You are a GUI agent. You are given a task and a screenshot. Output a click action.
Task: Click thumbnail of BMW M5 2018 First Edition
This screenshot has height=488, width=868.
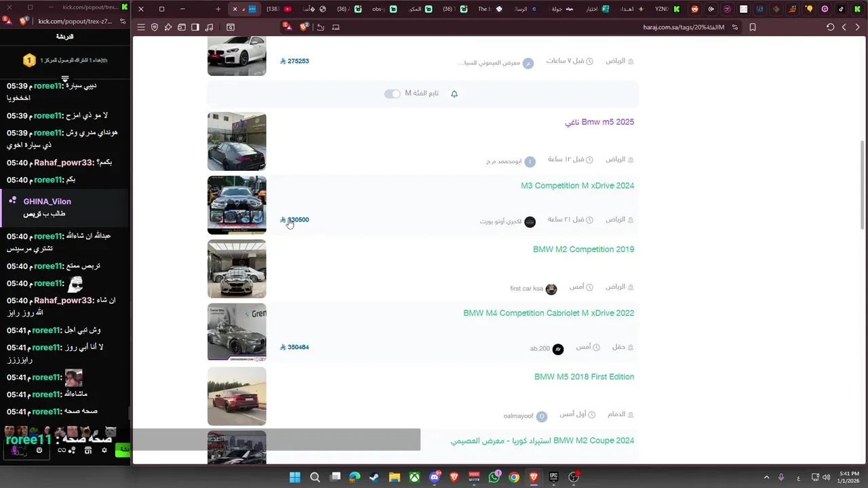pyautogui.click(x=237, y=396)
